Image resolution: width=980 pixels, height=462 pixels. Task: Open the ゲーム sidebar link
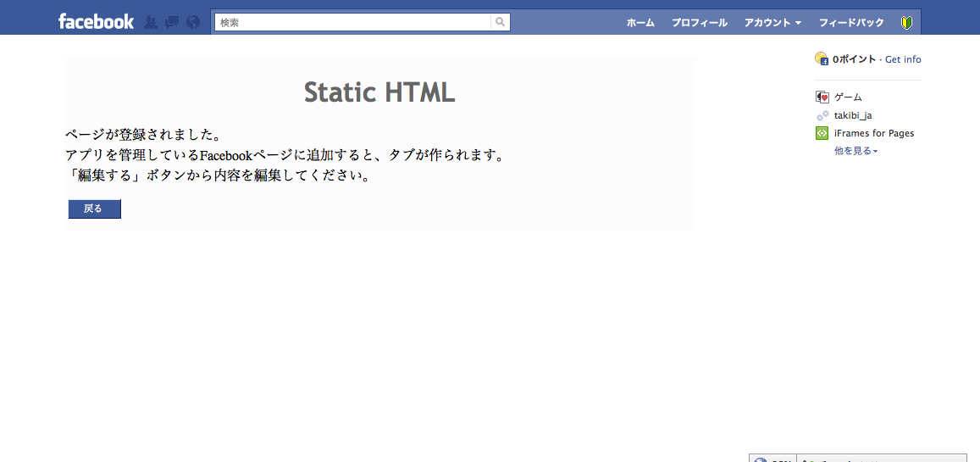(848, 97)
